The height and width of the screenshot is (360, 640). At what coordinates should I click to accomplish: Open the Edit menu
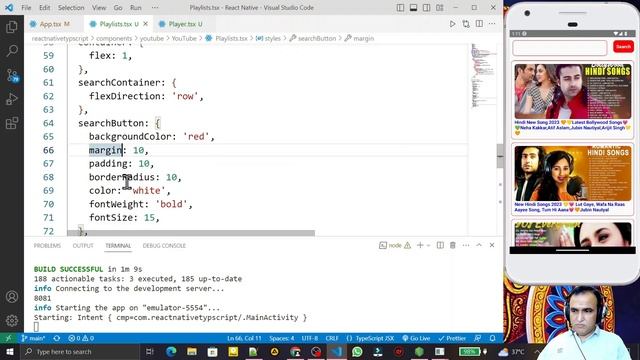pos(44,8)
